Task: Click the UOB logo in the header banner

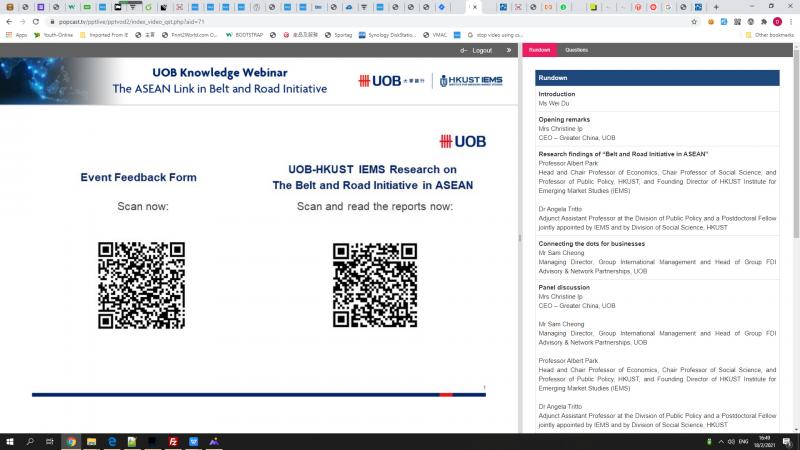Action: click(x=391, y=81)
